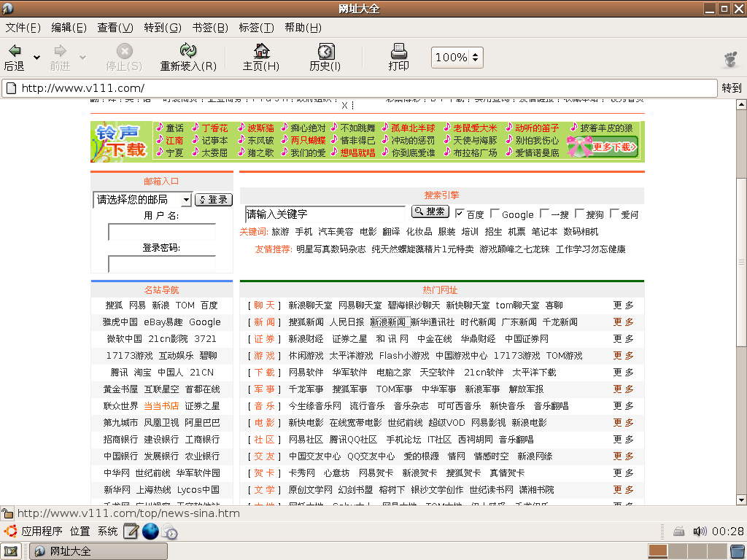Viewport: 747px width, 560px height.
Task: Open the 编辑 menu
Action: 69,28
